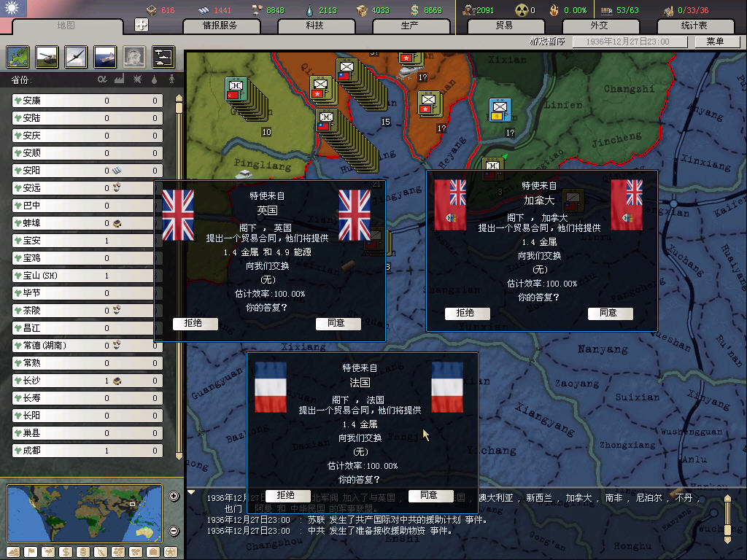Sort provinces by anti-air burst icon
The height and width of the screenshot is (560, 747).
click(x=137, y=79)
